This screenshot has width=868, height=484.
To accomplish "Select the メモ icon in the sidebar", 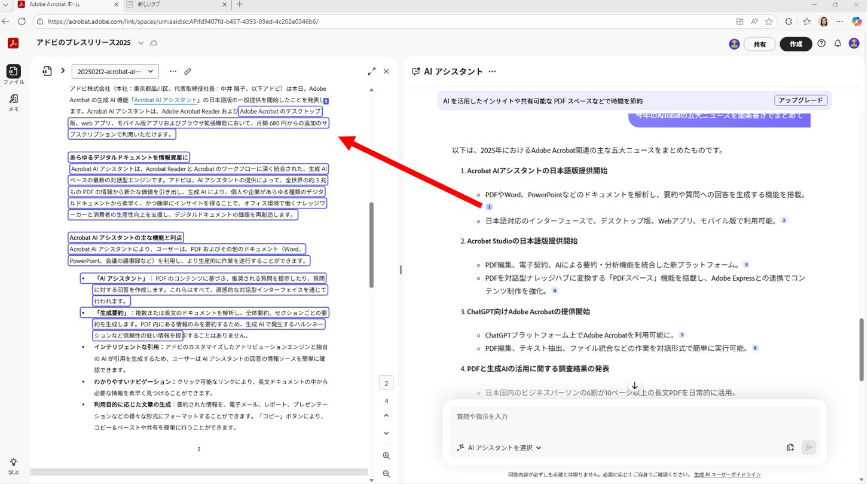I will coord(13,99).
